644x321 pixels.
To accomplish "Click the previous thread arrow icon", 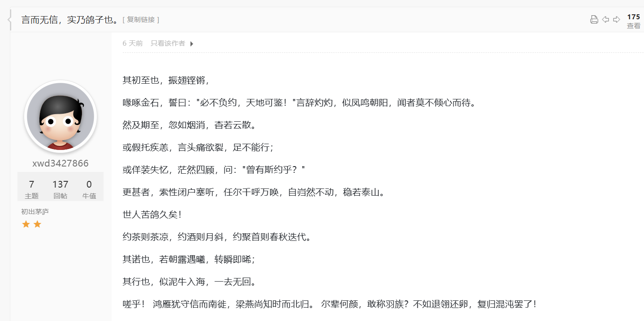I will 605,19.
